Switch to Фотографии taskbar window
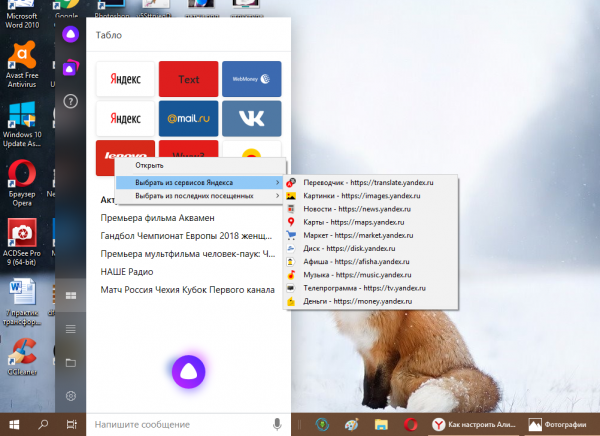Image resolution: width=600 pixels, height=436 pixels. coord(558,425)
